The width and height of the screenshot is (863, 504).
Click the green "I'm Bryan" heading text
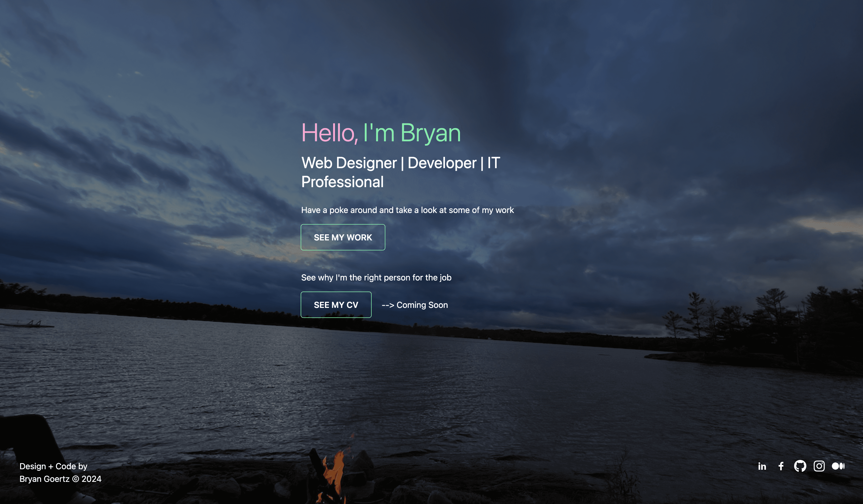pyautogui.click(x=412, y=133)
